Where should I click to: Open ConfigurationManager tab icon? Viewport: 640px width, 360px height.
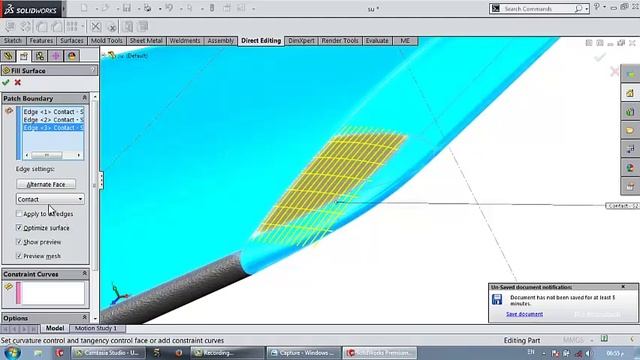pyautogui.click(x=40, y=56)
